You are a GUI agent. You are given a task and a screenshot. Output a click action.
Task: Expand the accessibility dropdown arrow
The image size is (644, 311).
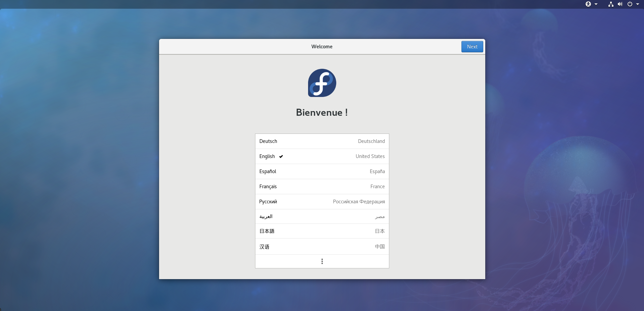click(596, 4)
